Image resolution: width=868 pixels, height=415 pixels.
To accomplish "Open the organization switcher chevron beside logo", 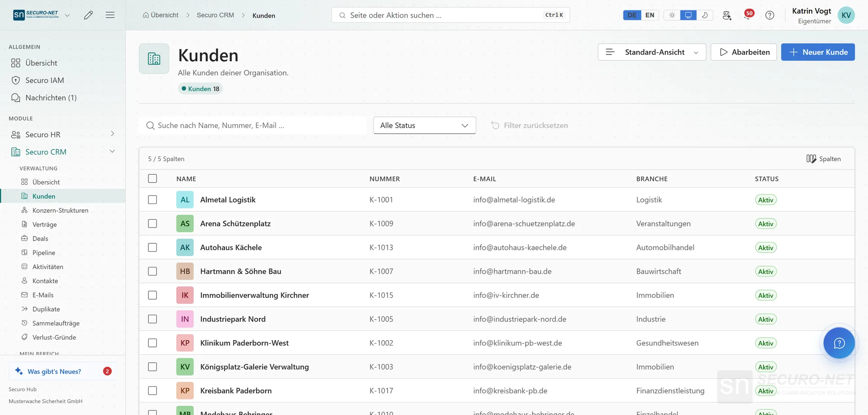I will [x=67, y=15].
